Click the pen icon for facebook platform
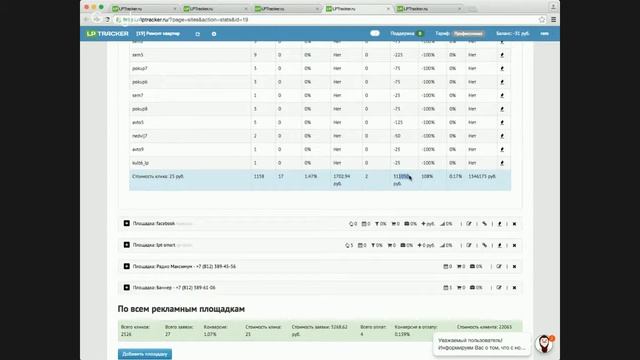Image resolution: width=640 pixels, height=360 pixels. pos(500,224)
